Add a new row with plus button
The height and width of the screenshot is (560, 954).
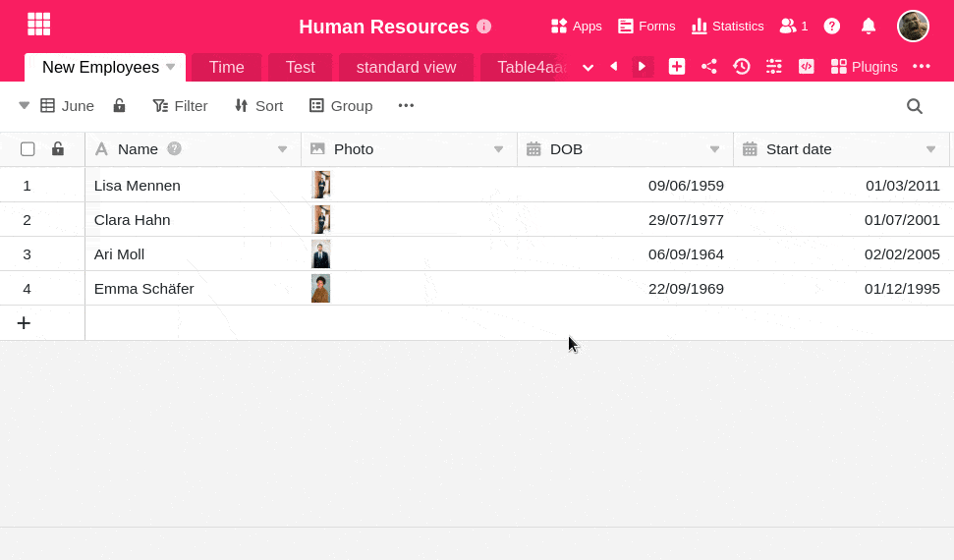pyautogui.click(x=24, y=323)
